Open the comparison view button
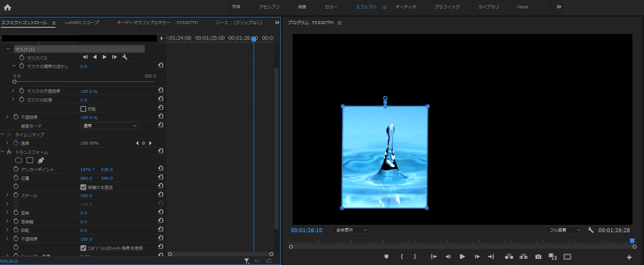Image resolution: width=644 pixels, height=265 pixels. [x=552, y=257]
